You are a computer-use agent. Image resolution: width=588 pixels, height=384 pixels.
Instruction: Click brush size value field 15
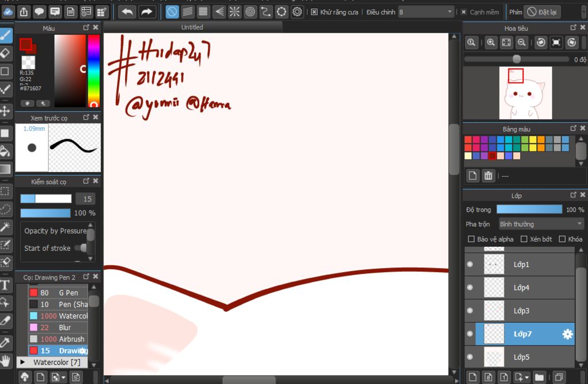[x=86, y=199]
